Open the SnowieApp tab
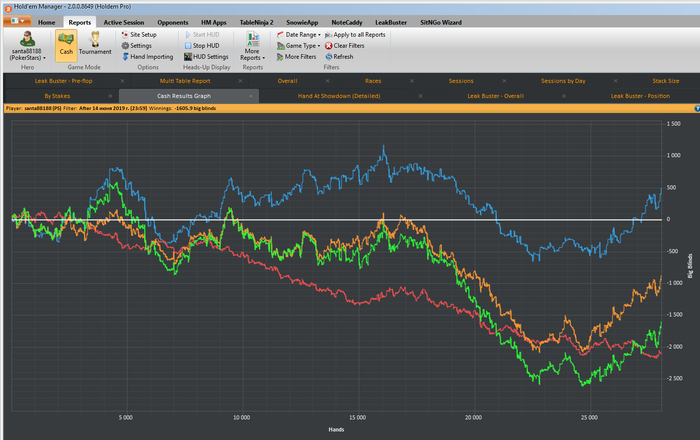Image resolution: width=700 pixels, height=440 pixels. pyautogui.click(x=302, y=22)
